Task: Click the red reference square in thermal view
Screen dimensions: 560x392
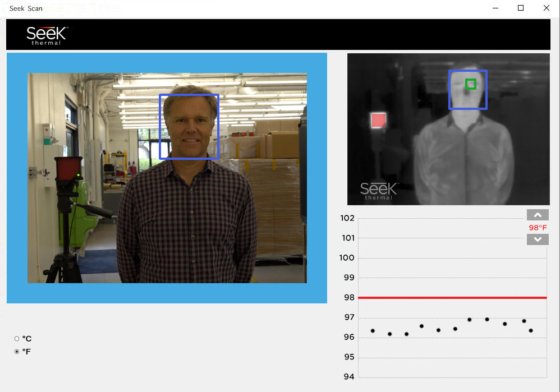Action: point(379,120)
